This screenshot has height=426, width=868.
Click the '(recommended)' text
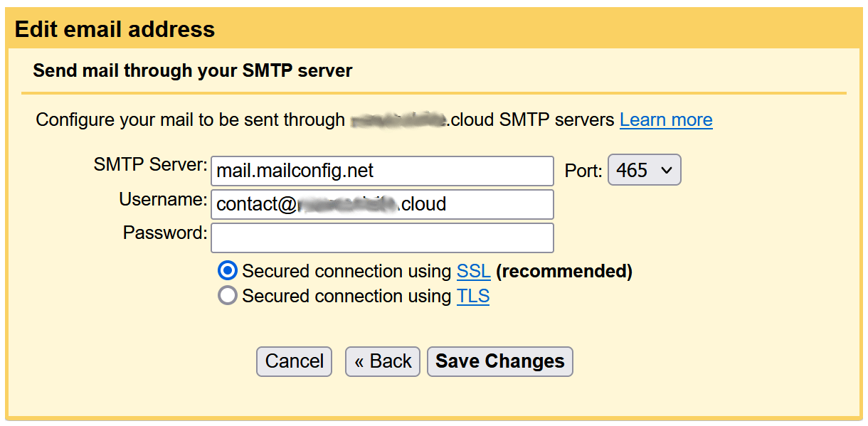564,271
